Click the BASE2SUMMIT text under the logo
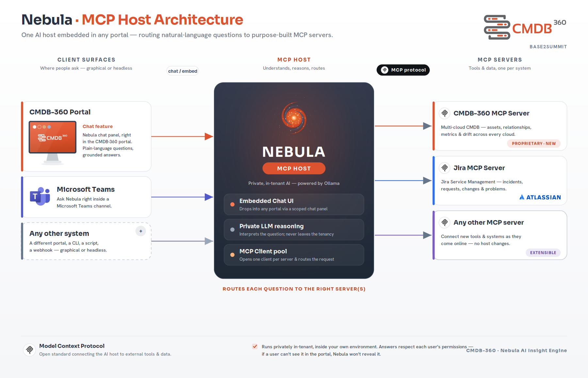Viewport: 588px width, 378px height. point(548,47)
